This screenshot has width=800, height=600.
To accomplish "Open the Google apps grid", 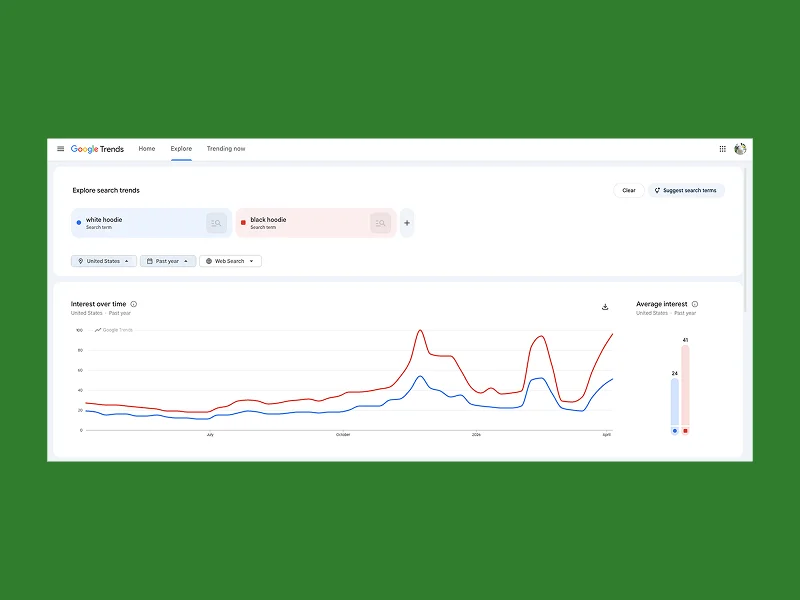I will tap(723, 149).
